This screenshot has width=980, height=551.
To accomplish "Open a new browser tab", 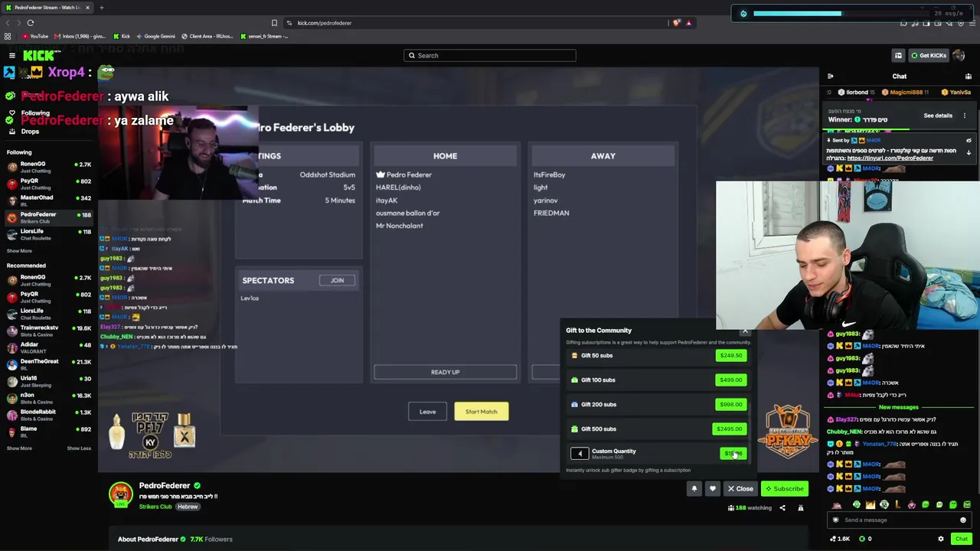I will [101, 8].
